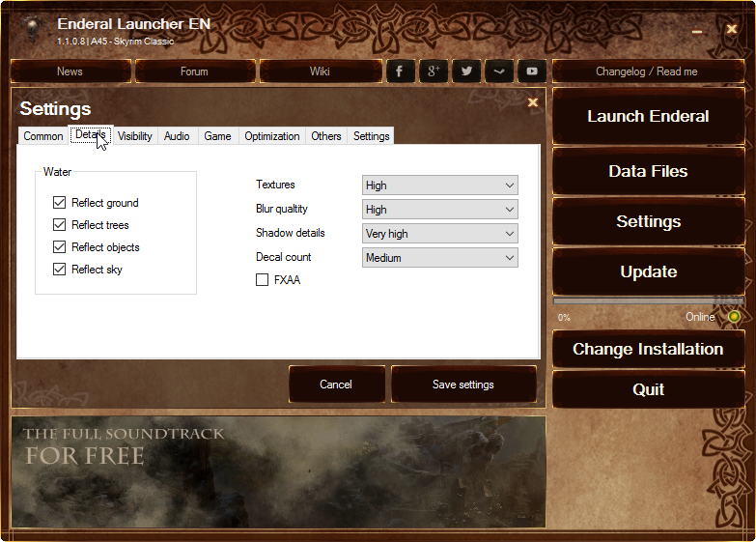This screenshot has width=756, height=542.
Task: Open the Facebook page icon
Action: coord(401,71)
